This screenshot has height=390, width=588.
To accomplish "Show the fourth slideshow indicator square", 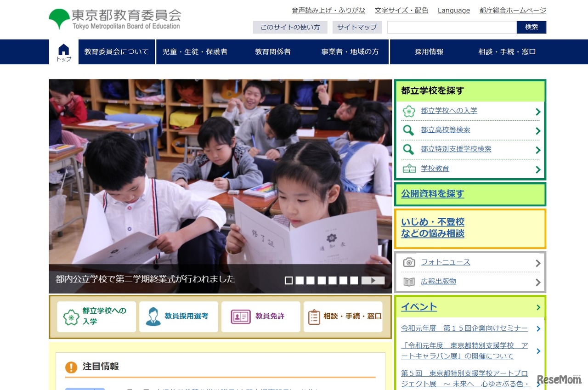I will tap(322, 280).
